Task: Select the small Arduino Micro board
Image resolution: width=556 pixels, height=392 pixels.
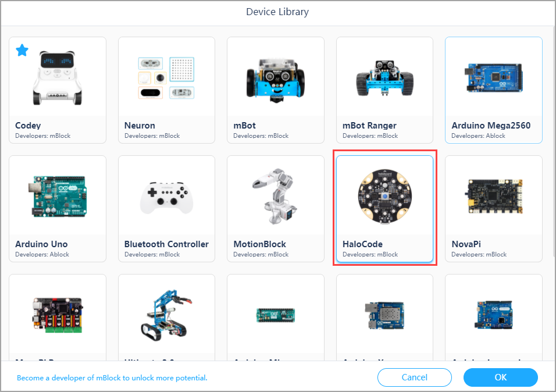Action: [276, 318]
